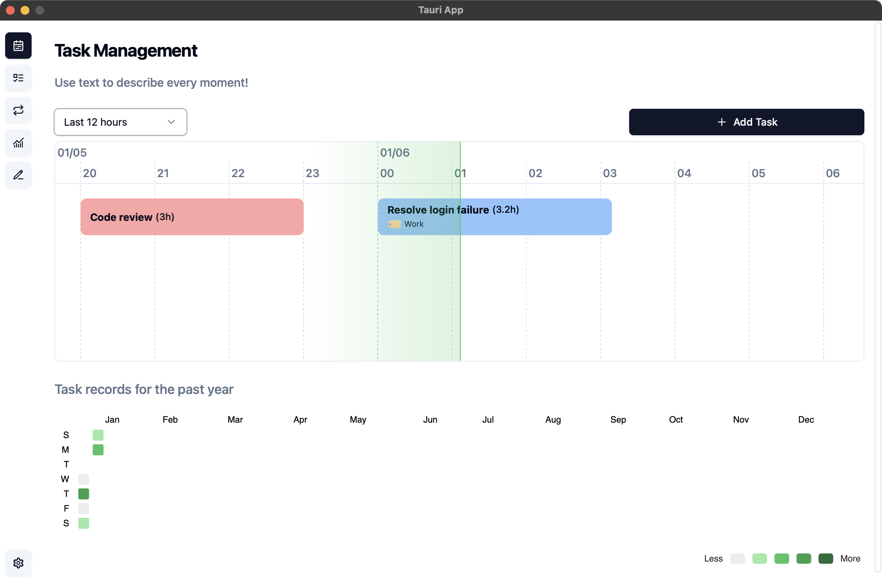Click the plus icon in Add Task
882x588 pixels.
tap(721, 122)
